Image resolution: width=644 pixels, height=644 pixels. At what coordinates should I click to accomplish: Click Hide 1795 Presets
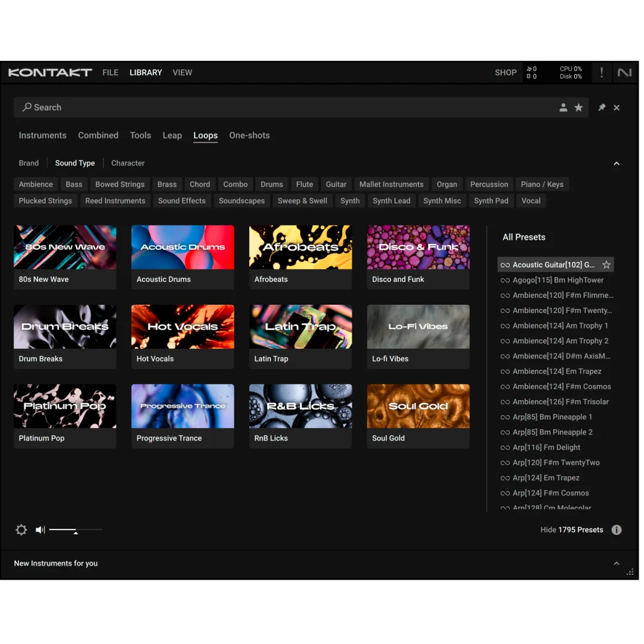(x=571, y=530)
